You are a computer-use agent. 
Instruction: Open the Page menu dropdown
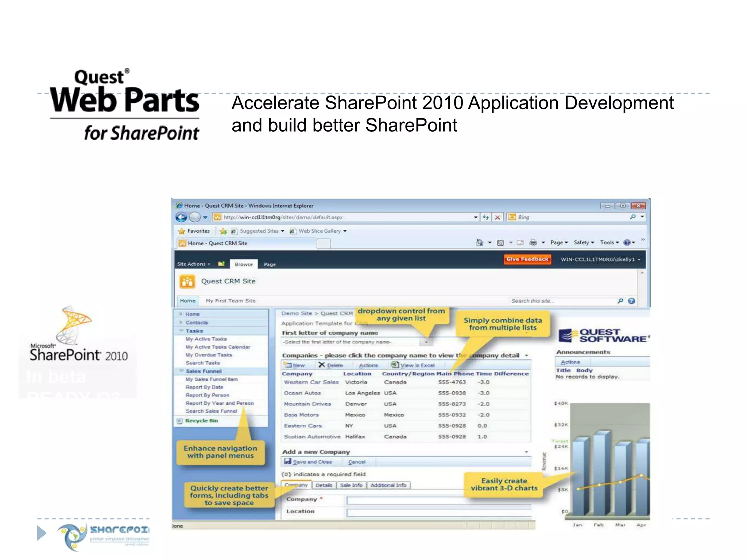pyautogui.click(x=559, y=242)
